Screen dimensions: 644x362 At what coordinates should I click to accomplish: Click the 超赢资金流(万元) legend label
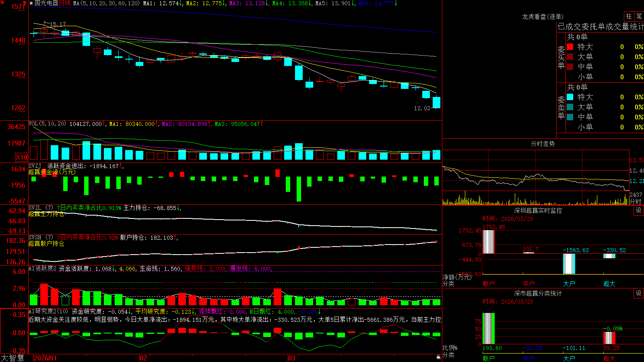[x=52, y=172]
